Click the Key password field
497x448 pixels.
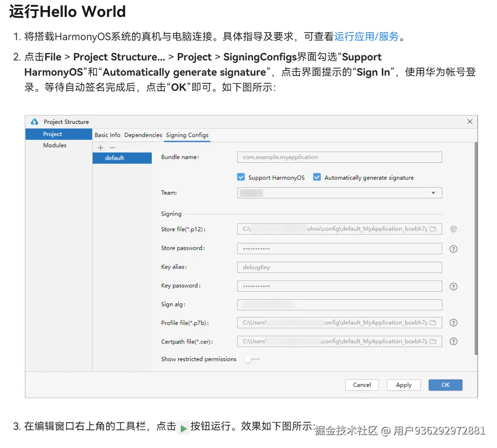pos(340,286)
